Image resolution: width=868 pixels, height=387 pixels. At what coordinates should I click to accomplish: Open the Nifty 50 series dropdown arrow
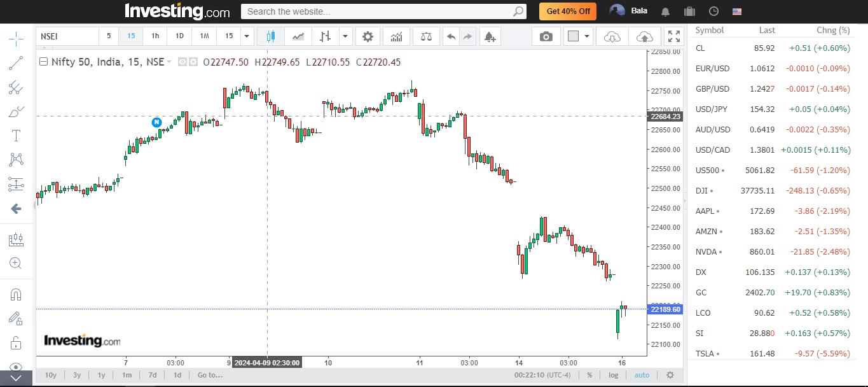point(169,62)
